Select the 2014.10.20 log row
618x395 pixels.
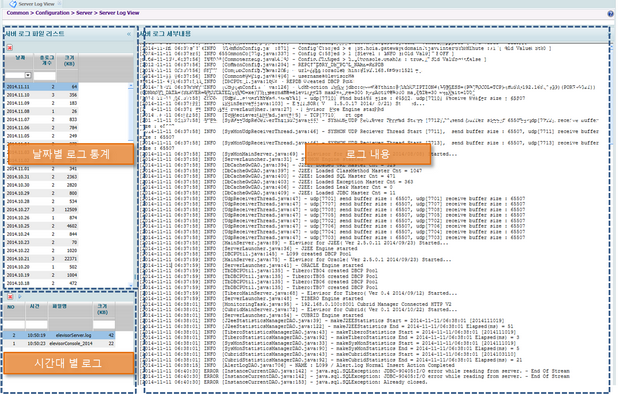pos(42,267)
